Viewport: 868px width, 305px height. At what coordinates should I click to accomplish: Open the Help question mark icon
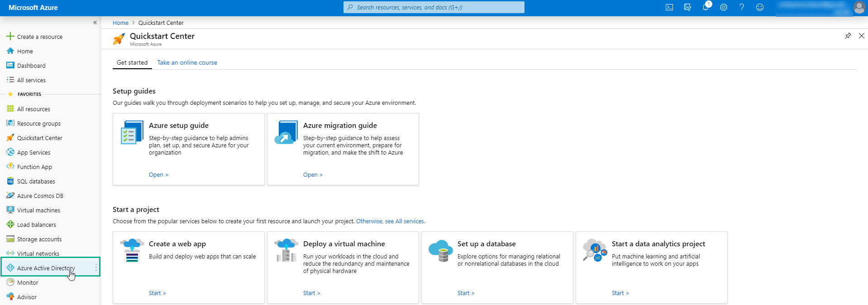pos(742,7)
